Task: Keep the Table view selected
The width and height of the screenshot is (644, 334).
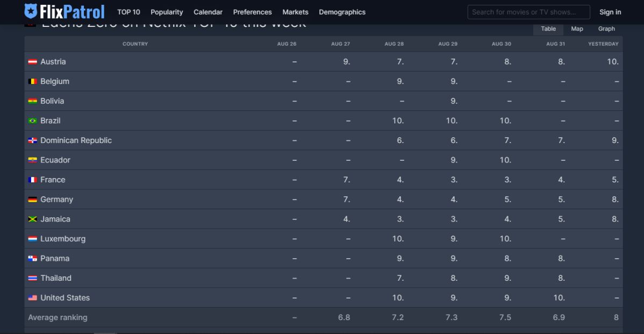Action: coord(548,29)
